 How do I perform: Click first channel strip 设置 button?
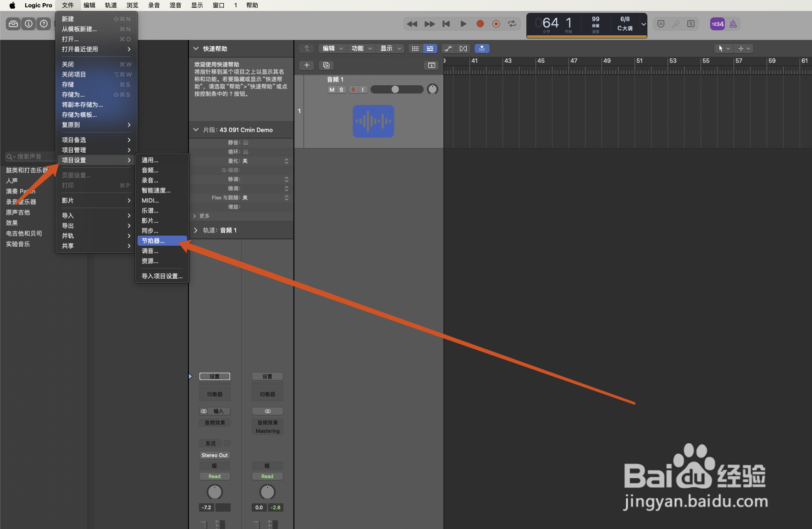tap(215, 376)
